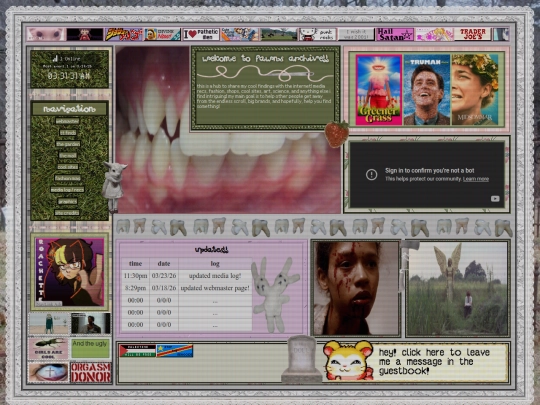This screenshot has height=405, width=540.
Task: Click the I heart Pathetic Men badge
Action: pos(201,34)
